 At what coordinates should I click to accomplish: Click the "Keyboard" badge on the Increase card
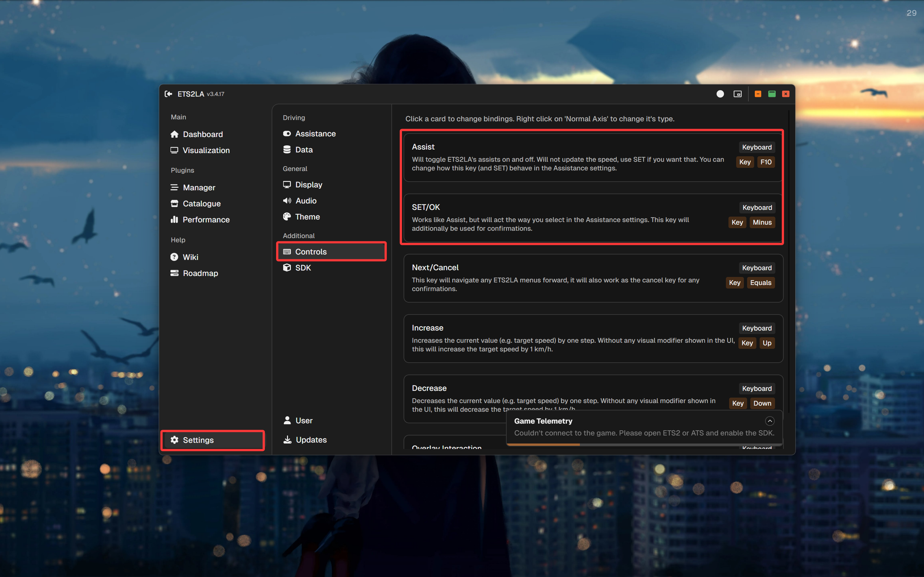[757, 328]
